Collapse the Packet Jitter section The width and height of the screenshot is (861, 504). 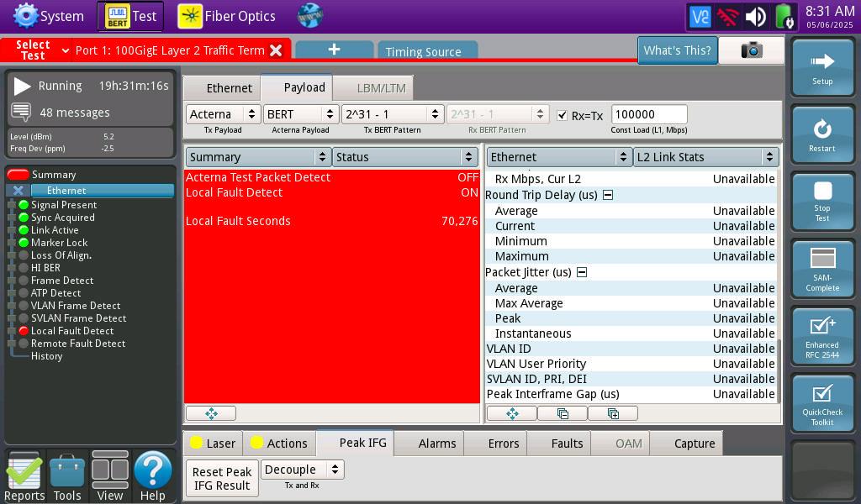(x=582, y=272)
